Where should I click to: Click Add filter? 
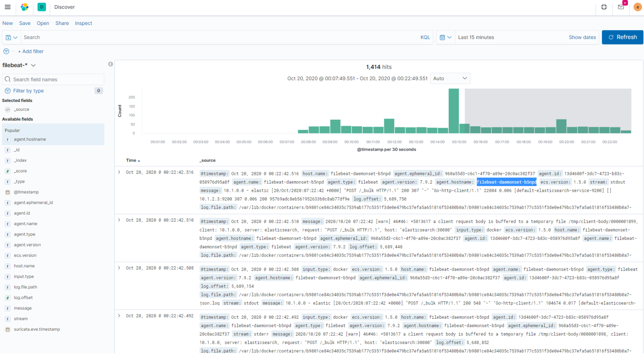(31, 51)
